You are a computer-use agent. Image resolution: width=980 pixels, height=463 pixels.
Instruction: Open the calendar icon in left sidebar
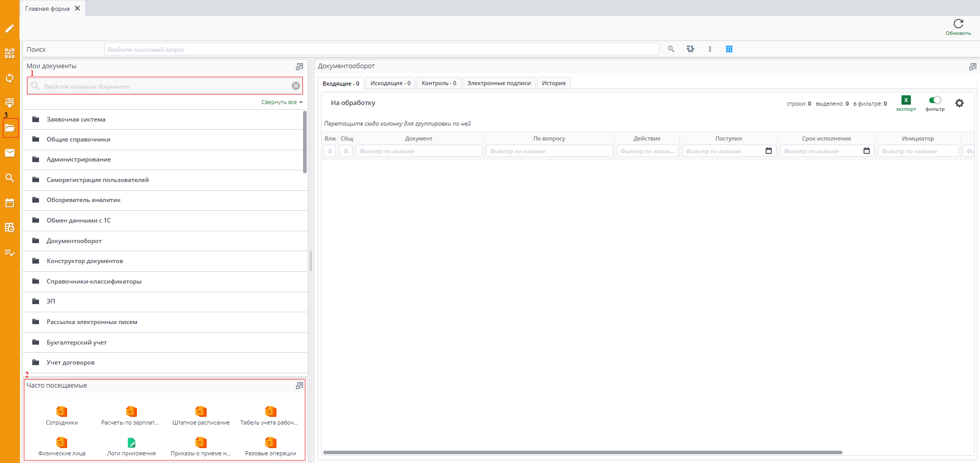click(10, 203)
